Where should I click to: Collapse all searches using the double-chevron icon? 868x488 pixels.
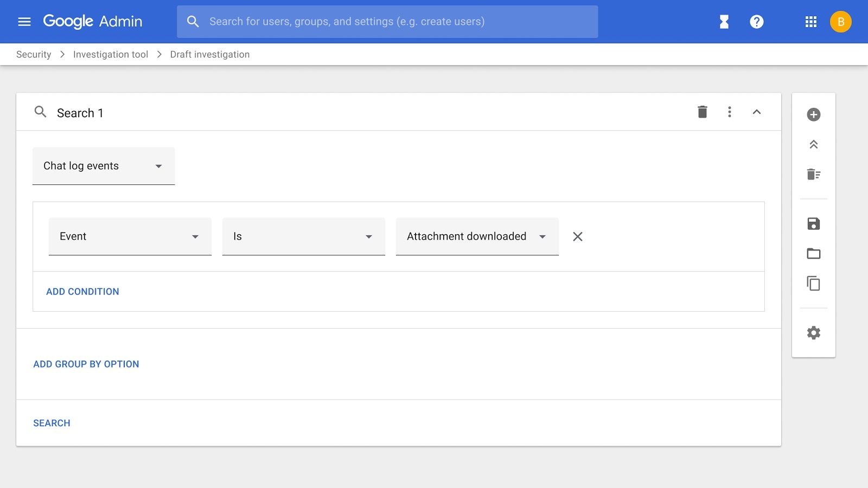point(813,144)
